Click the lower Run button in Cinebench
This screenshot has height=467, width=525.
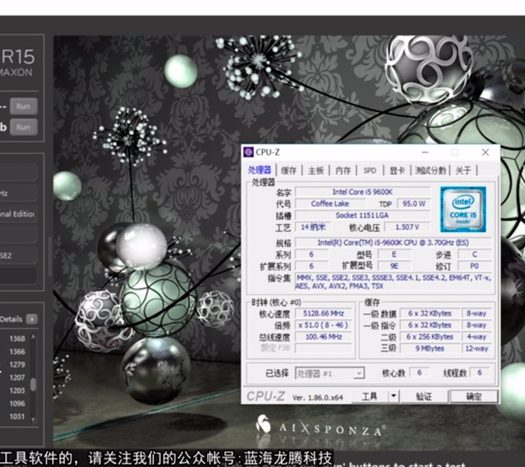click(x=23, y=127)
